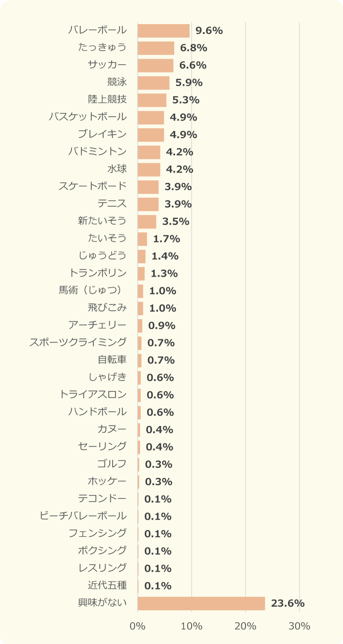Select the 新たいそう bar

(x=147, y=222)
